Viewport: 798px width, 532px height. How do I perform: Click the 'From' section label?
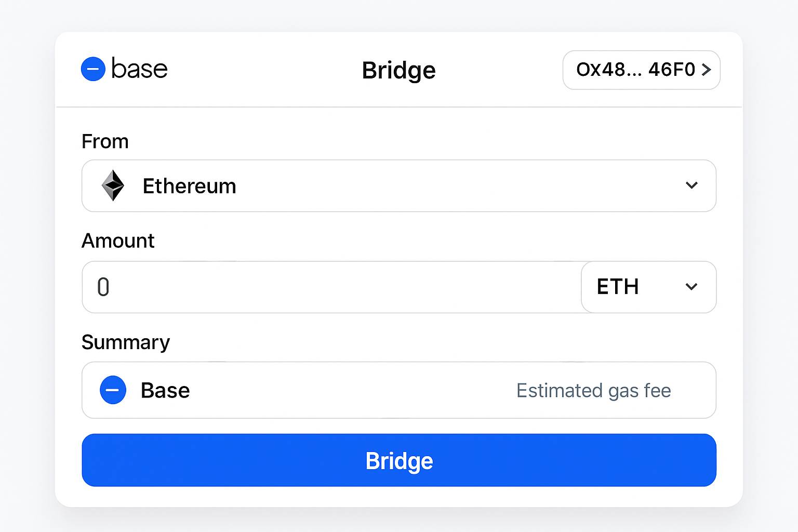[x=105, y=141]
